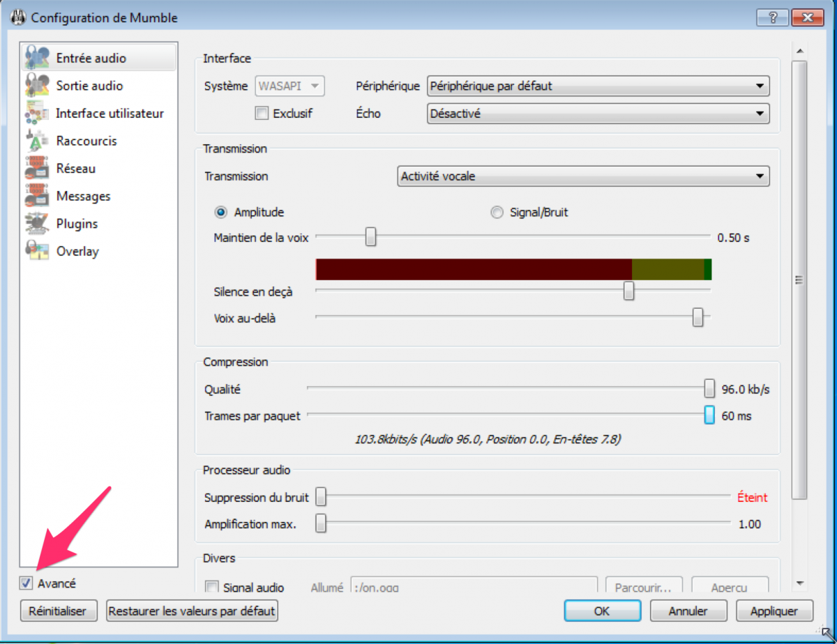Click the Appliquer button
Image resolution: width=837 pixels, height=644 pixels.
tap(774, 611)
